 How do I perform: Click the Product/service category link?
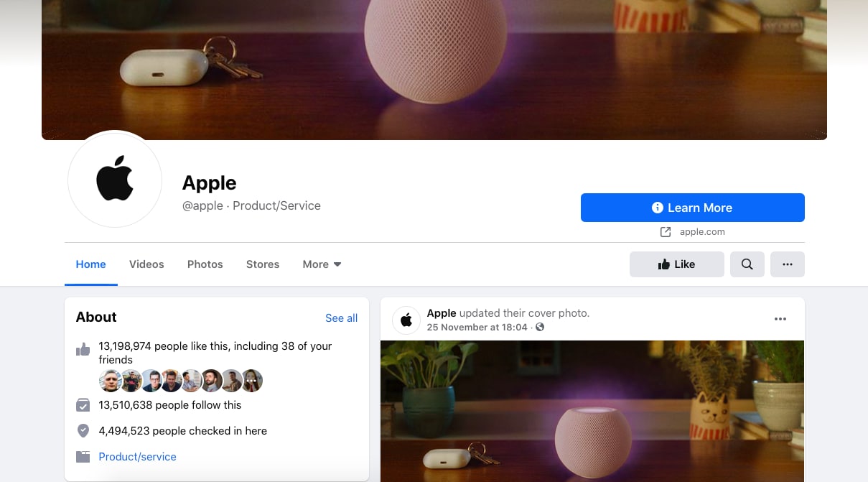(137, 457)
